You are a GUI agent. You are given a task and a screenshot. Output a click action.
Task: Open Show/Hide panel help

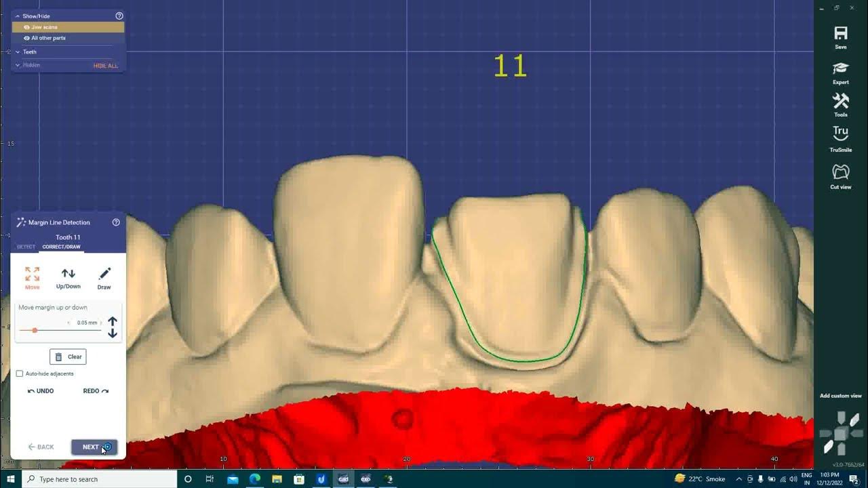tap(119, 16)
